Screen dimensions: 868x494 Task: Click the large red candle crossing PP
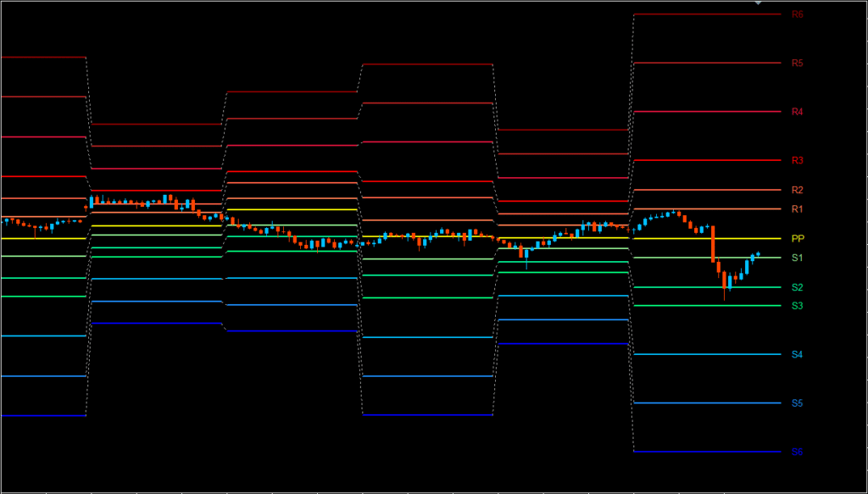coord(714,244)
